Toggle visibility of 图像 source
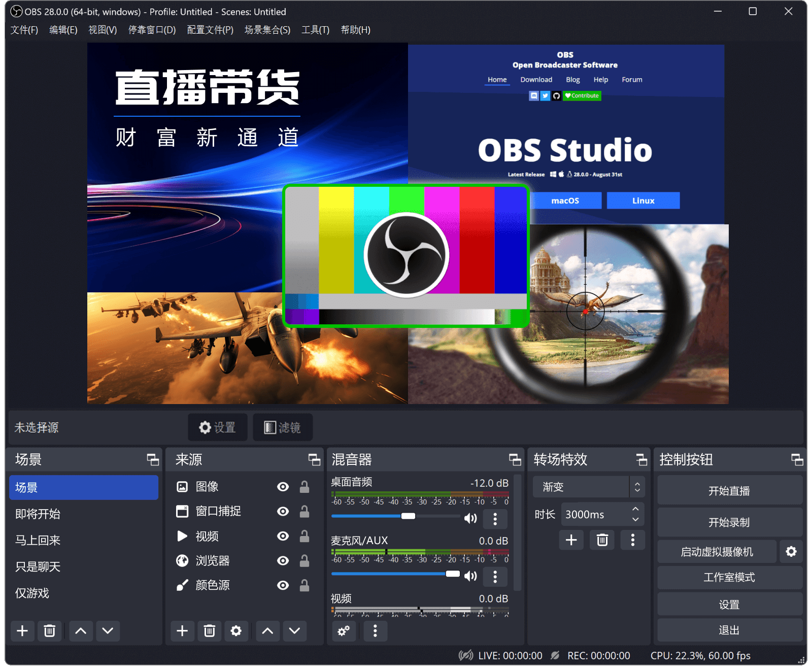This screenshot has height=670, width=812. pos(283,487)
